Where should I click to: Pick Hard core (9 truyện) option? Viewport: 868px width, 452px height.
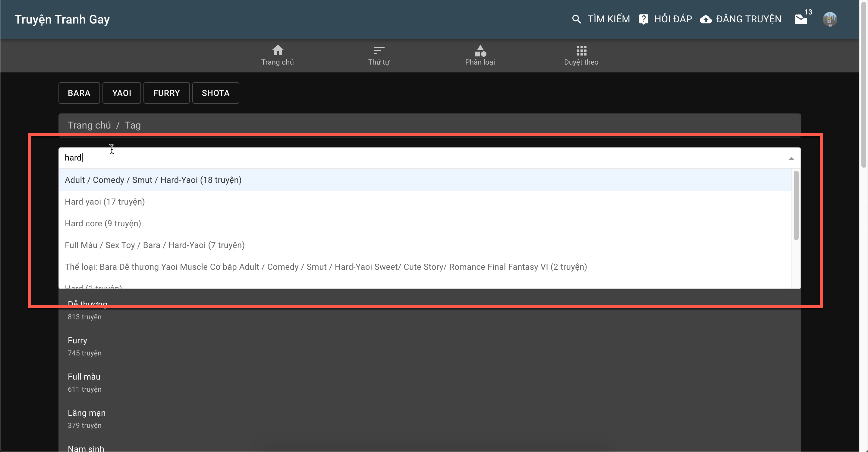(103, 224)
